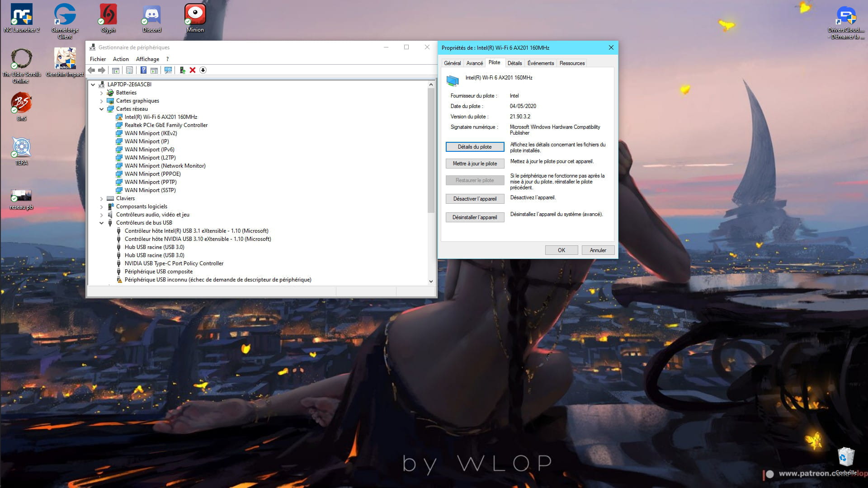Switch to the Ressources tab

click(572, 63)
